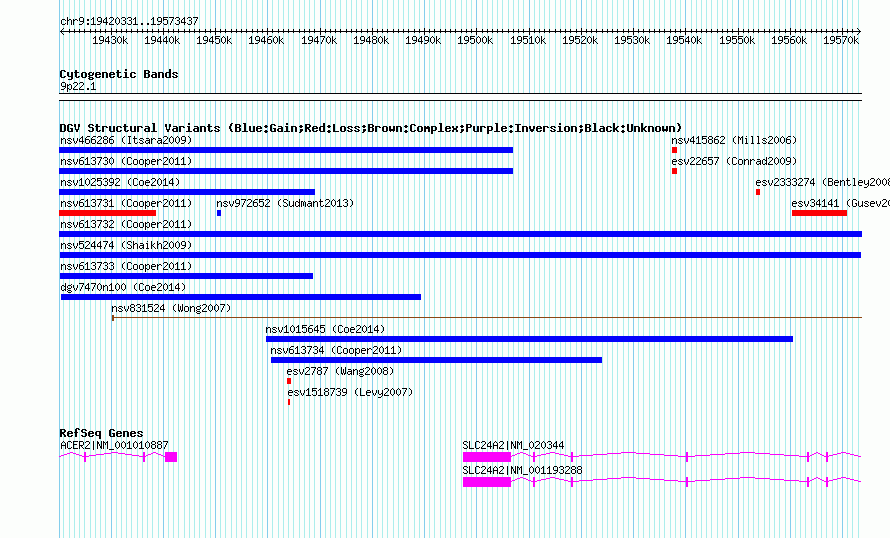Select the nsv524474 (Shaikh2009) variant bar
Image resolution: width=890 pixels, height=538 pixels.
pos(460,255)
